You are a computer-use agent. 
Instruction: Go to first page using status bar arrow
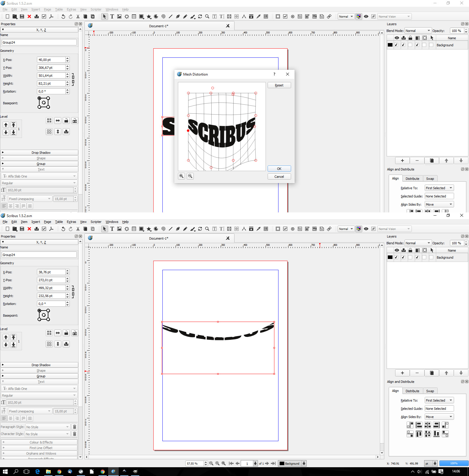[231, 463]
